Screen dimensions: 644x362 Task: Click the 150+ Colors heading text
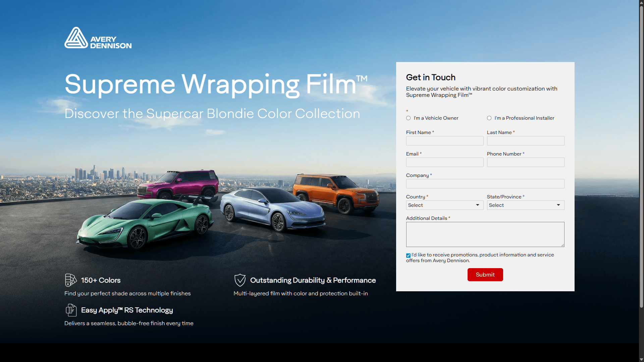[x=101, y=280]
